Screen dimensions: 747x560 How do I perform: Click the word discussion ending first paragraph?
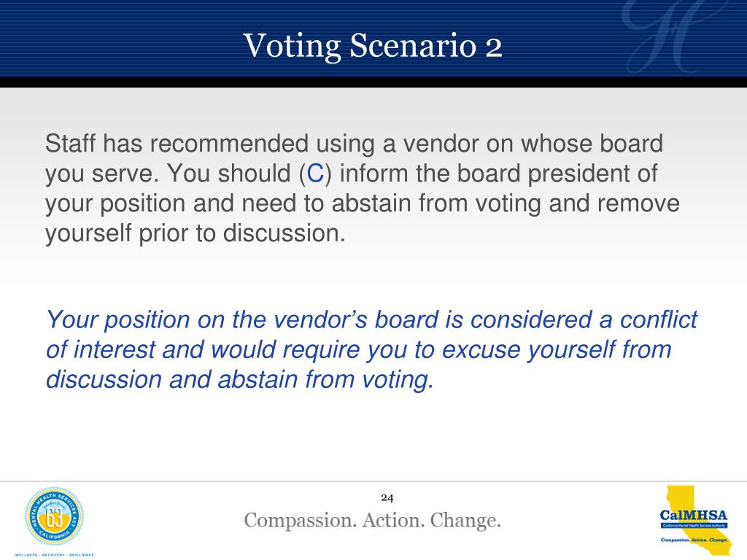click(x=284, y=233)
